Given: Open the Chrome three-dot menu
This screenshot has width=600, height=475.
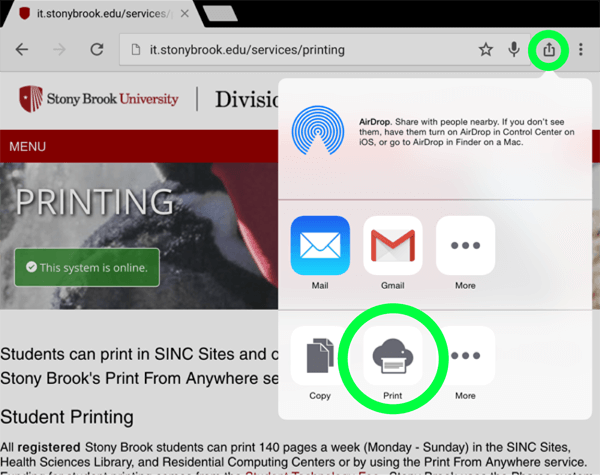Looking at the screenshot, I should click(581, 49).
